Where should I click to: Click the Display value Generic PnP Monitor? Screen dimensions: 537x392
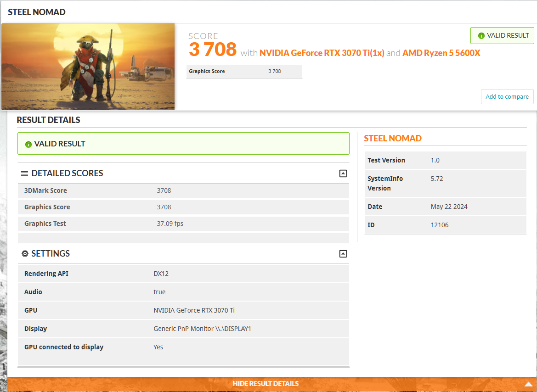pyautogui.click(x=202, y=329)
